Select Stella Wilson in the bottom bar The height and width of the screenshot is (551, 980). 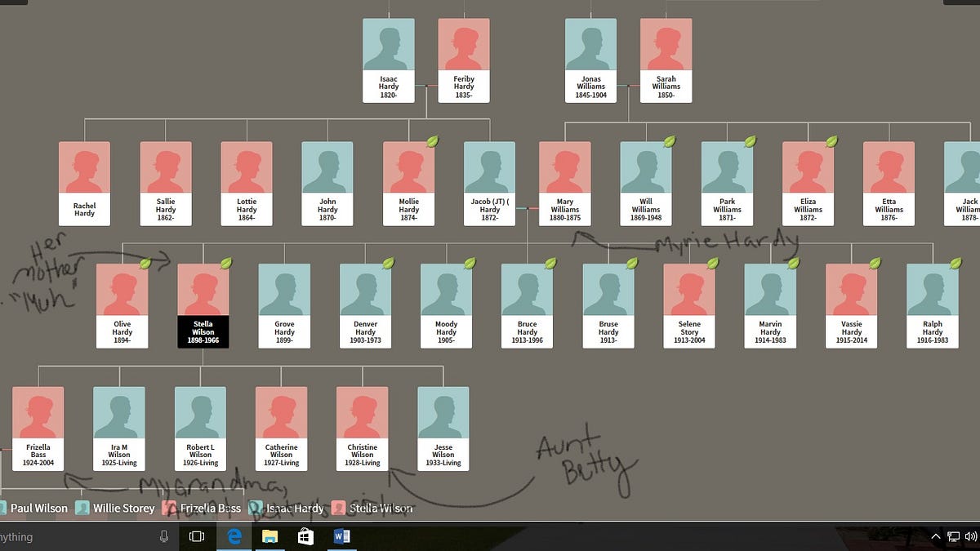click(x=372, y=508)
